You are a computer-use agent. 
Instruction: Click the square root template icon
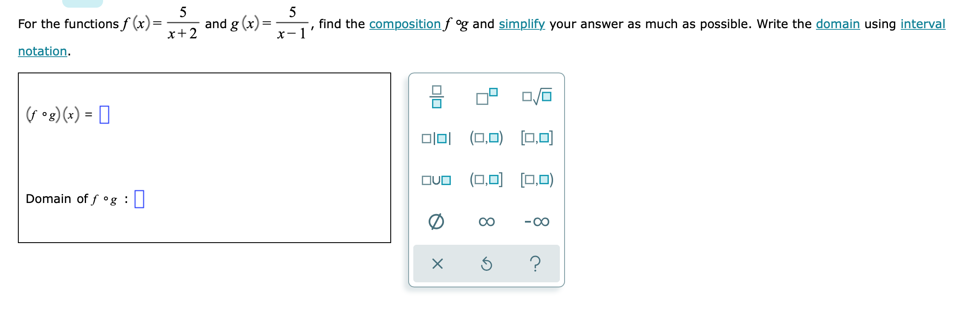[x=536, y=95]
